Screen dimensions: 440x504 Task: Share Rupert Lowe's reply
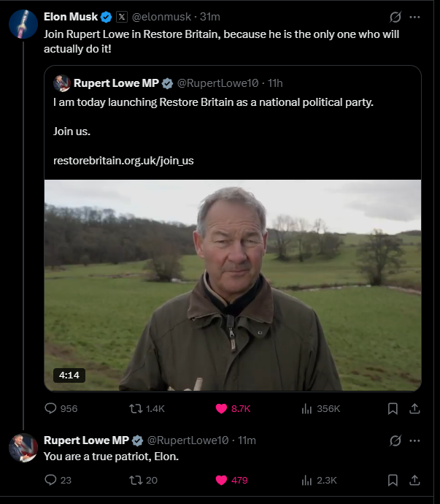(414, 480)
